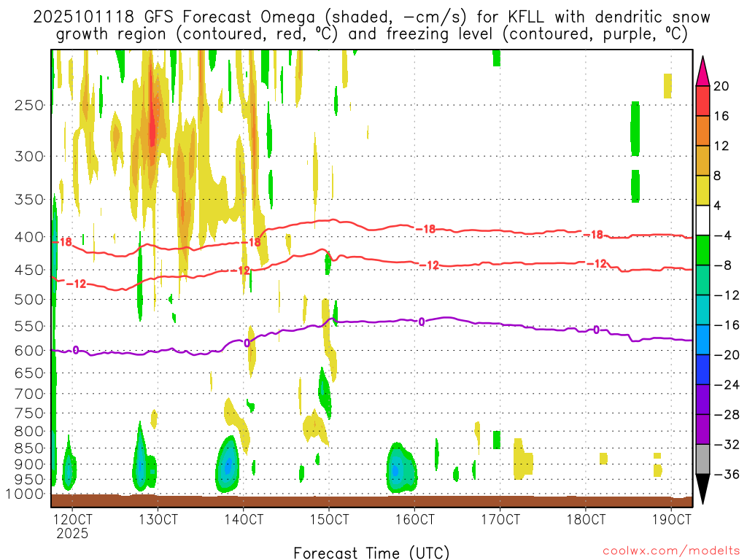Click the colorbar value label 20
This screenshot has width=747, height=560.
(721, 86)
